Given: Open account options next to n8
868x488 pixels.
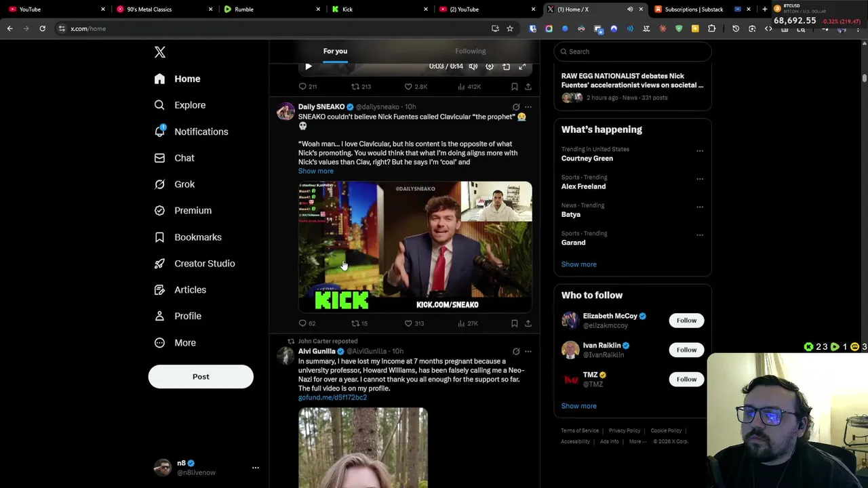Looking at the screenshot, I should coord(256,468).
